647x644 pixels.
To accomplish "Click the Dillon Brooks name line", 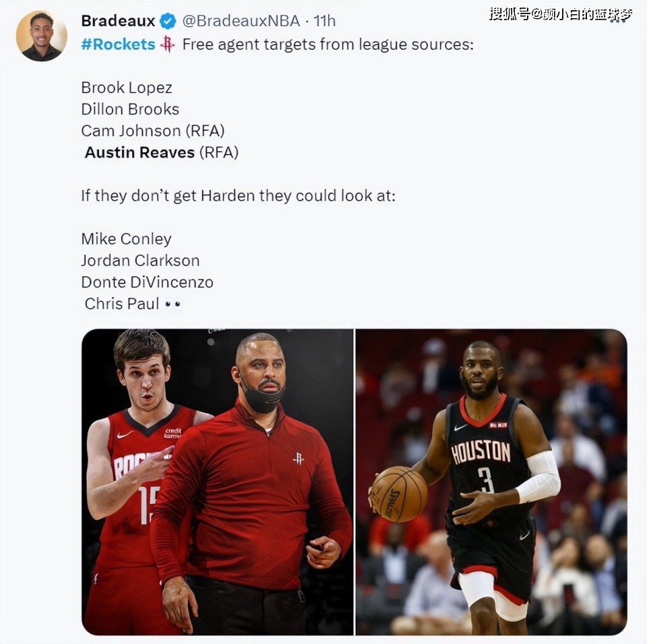I will [130, 109].
